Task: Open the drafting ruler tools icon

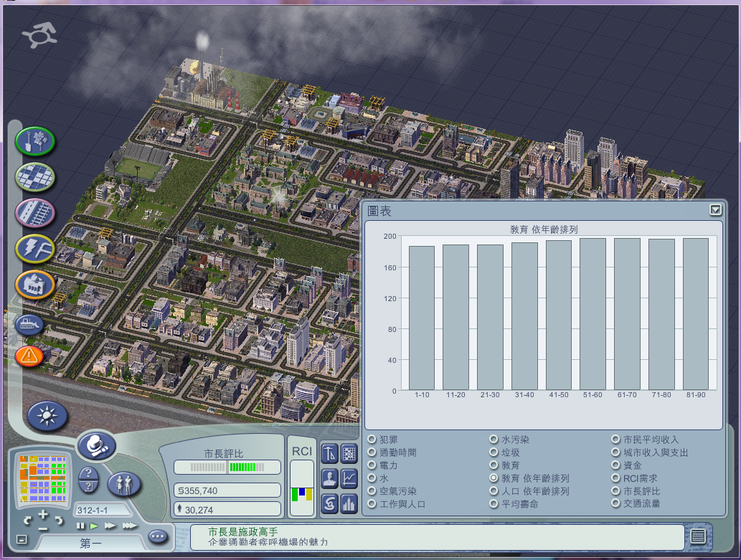Action: 329,454
